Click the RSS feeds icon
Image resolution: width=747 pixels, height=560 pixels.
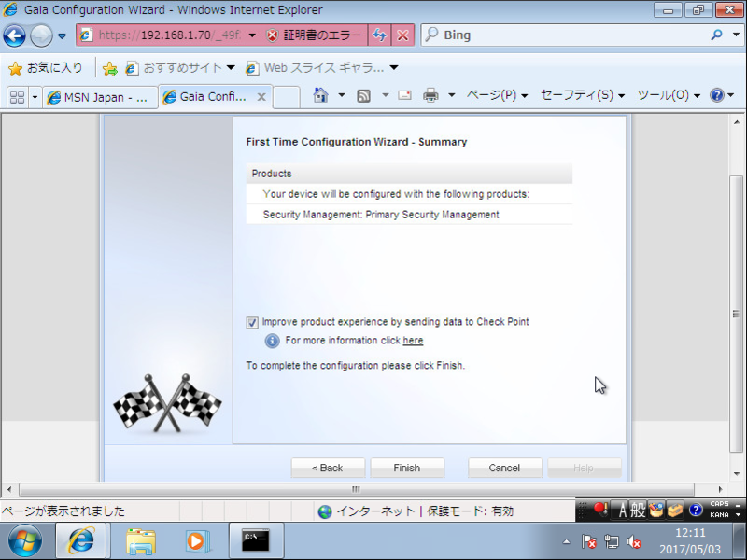363,96
